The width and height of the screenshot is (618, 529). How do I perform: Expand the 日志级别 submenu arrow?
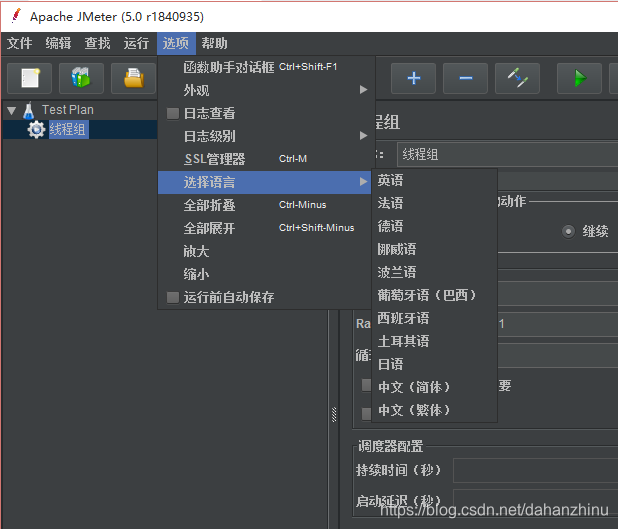tap(363, 136)
